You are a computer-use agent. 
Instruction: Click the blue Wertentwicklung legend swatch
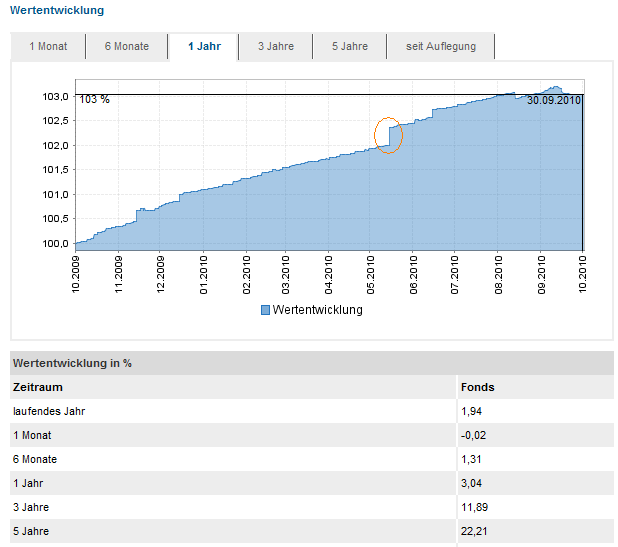(265, 310)
